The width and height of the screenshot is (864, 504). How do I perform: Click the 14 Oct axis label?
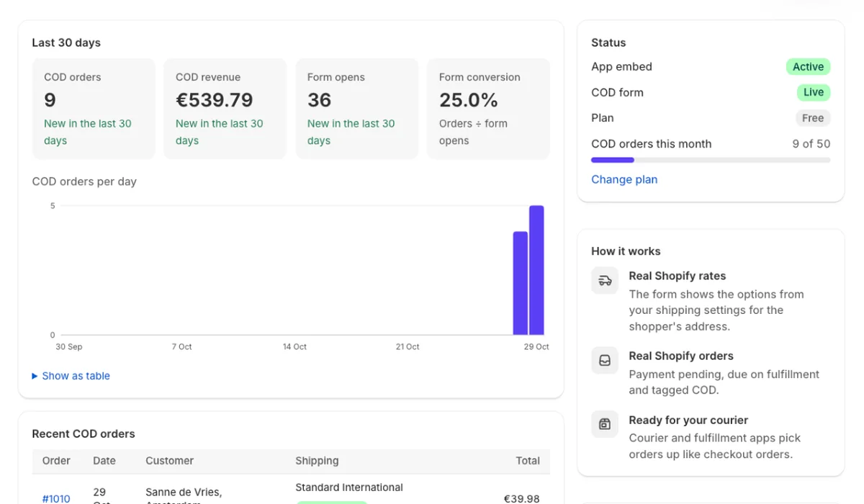pyautogui.click(x=294, y=347)
